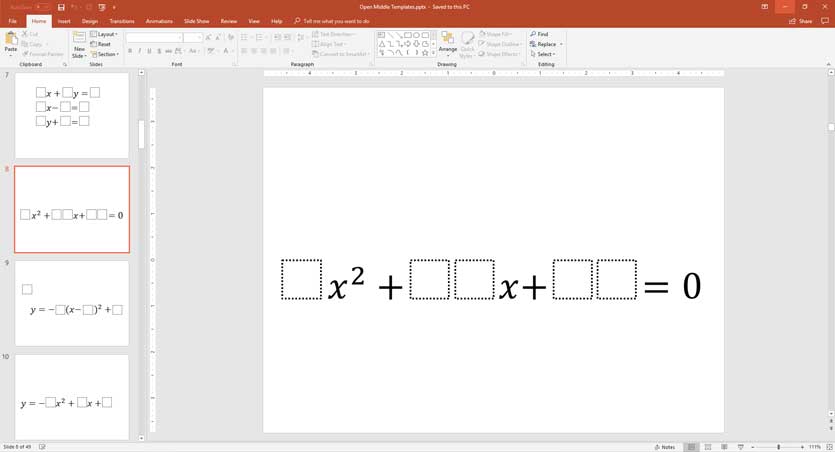Open the Section dropdown
Screen dimensions: 835x452
(x=104, y=54)
